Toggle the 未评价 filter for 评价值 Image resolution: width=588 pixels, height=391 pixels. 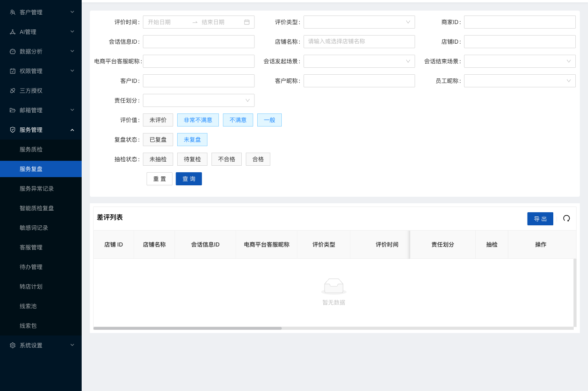[158, 120]
